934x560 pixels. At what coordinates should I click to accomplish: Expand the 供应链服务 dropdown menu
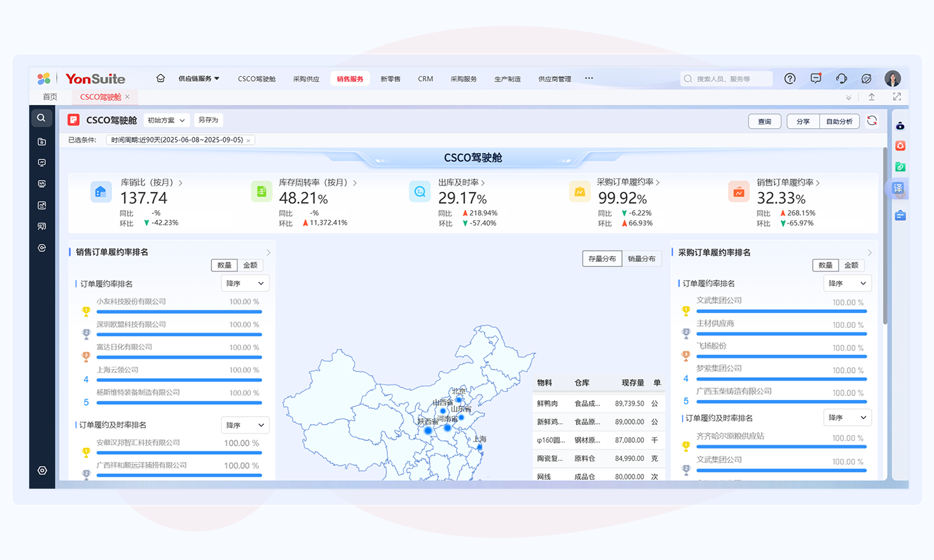click(198, 78)
